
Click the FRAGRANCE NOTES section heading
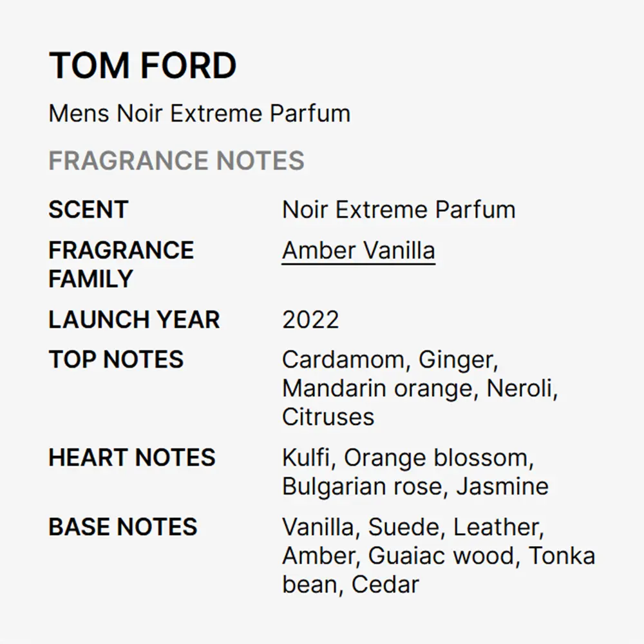click(176, 160)
